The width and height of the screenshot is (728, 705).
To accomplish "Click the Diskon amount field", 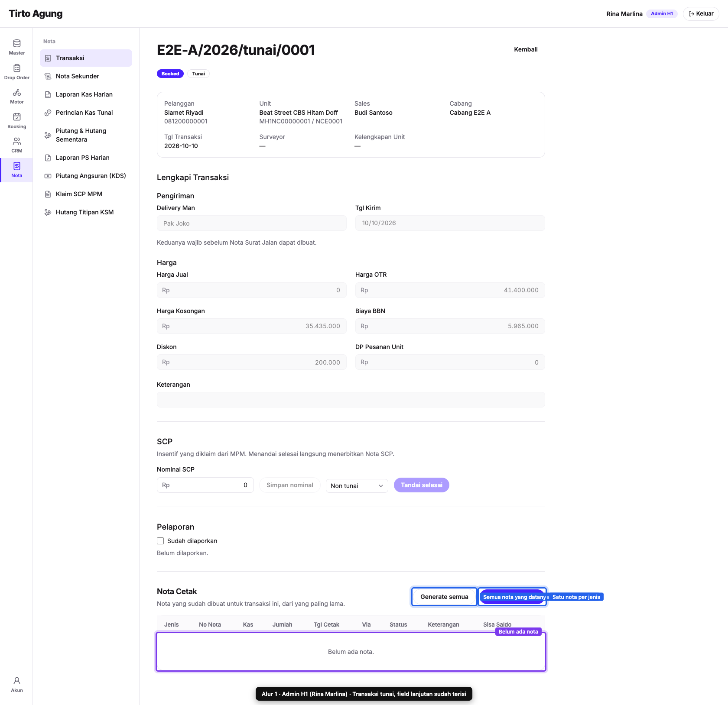I will coord(251,362).
